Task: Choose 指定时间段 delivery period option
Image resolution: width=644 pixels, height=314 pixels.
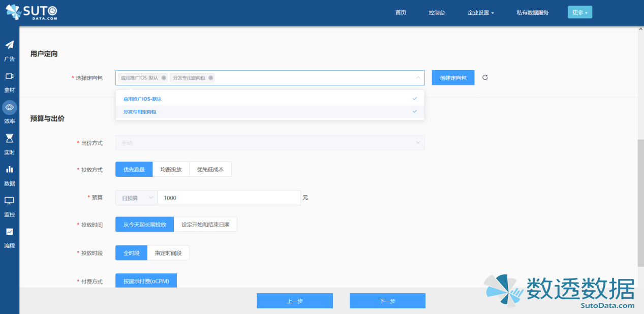Action: (x=168, y=253)
